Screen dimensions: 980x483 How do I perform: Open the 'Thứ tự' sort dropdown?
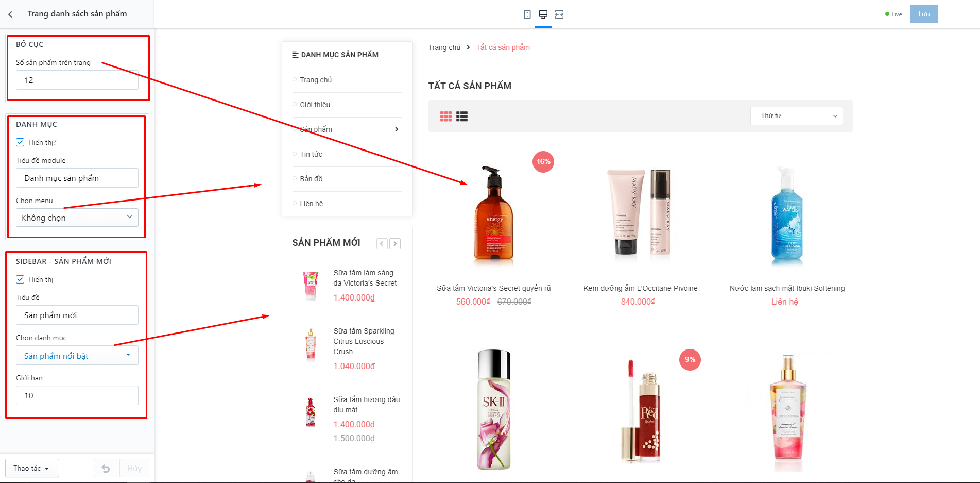tap(797, 116)
